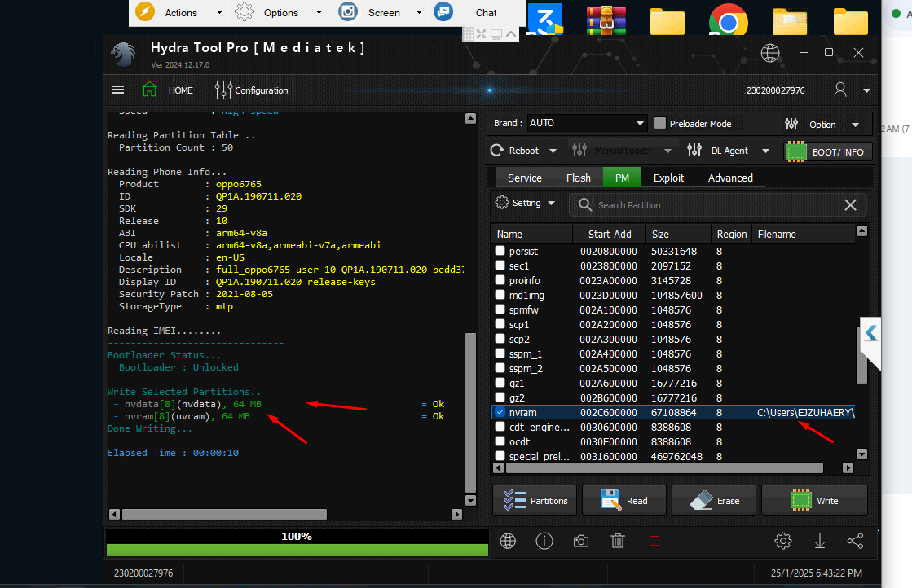Click the Screen icon in remote toolbar
This screenshot has height=588, width=912.
pyautogui.click(x=348, y=12)
